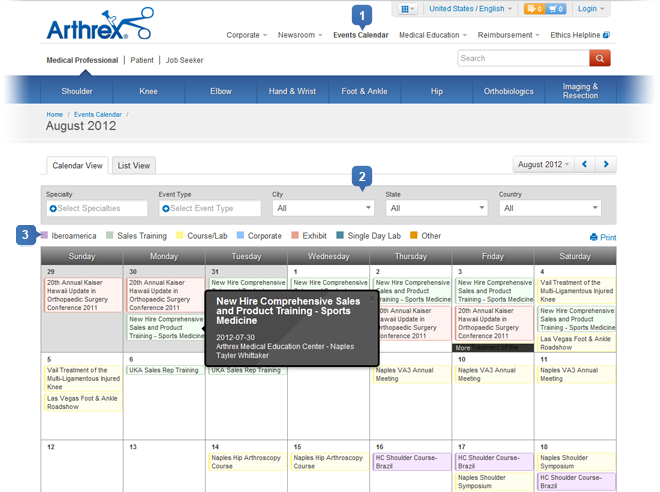
Task: Click the Medical Professional audience link
Action: click(x=82, y=60)
